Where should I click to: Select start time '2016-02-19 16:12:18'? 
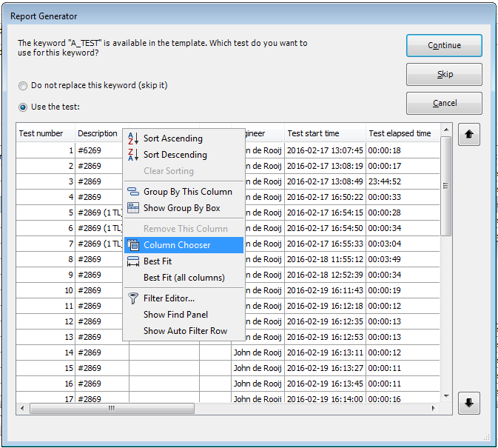click(x=325, y=306)
